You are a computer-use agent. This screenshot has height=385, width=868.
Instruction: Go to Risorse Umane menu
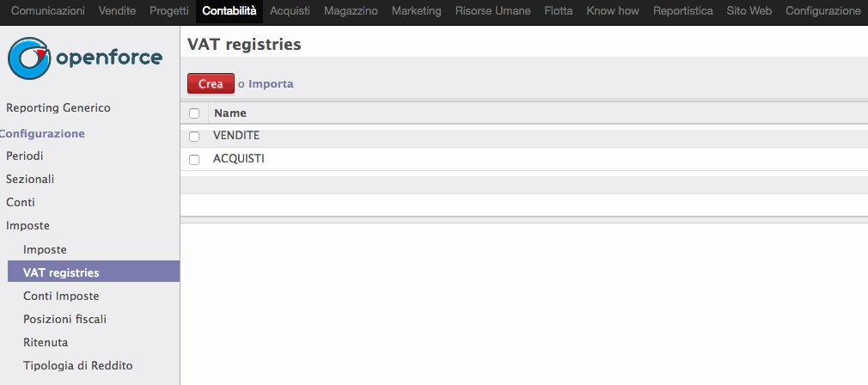point(492,11)
